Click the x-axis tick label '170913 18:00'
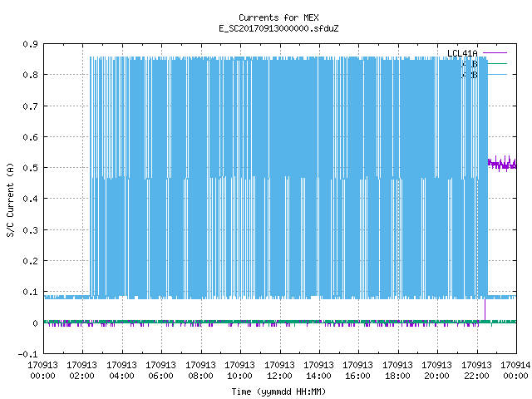The image size is (532, 399). pos(397,371)
